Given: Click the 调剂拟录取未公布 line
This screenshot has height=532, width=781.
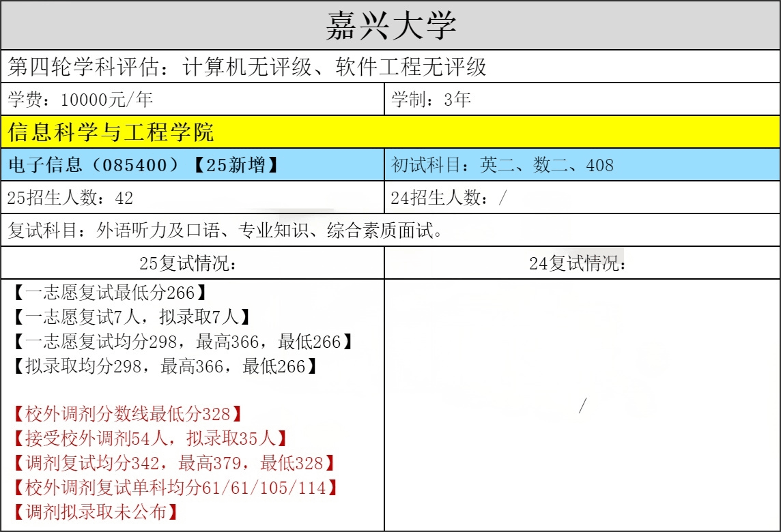Looking at the screenshot, I should pos(96,512).
